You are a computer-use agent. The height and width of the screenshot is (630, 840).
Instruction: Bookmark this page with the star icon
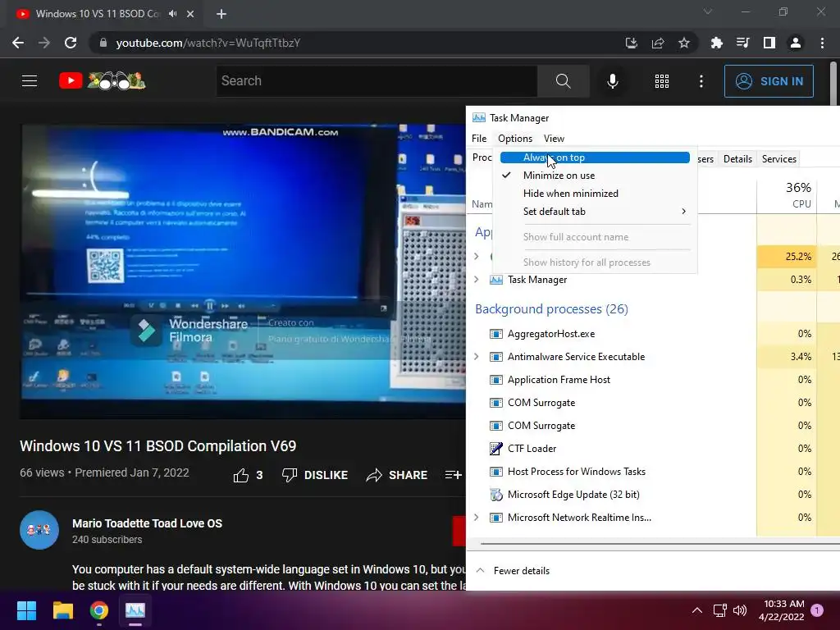[x=683, y=43]
